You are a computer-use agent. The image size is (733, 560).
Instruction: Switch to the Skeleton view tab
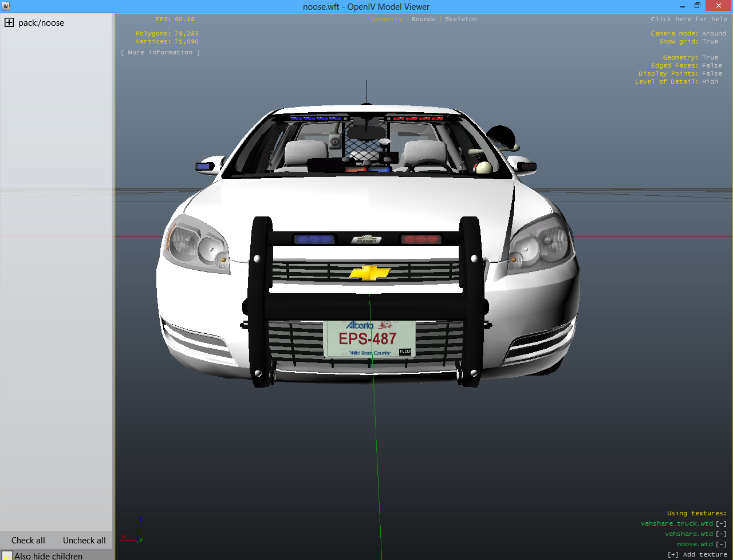460,19
